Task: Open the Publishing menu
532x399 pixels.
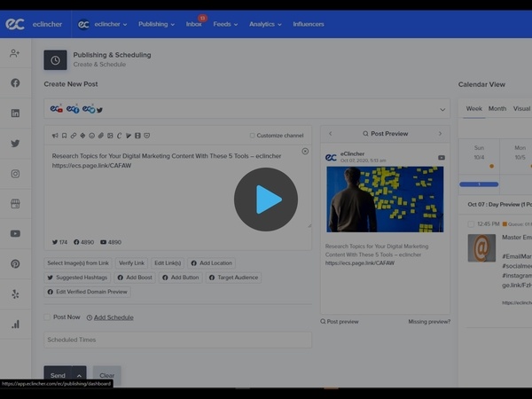Action: (156, 24)
